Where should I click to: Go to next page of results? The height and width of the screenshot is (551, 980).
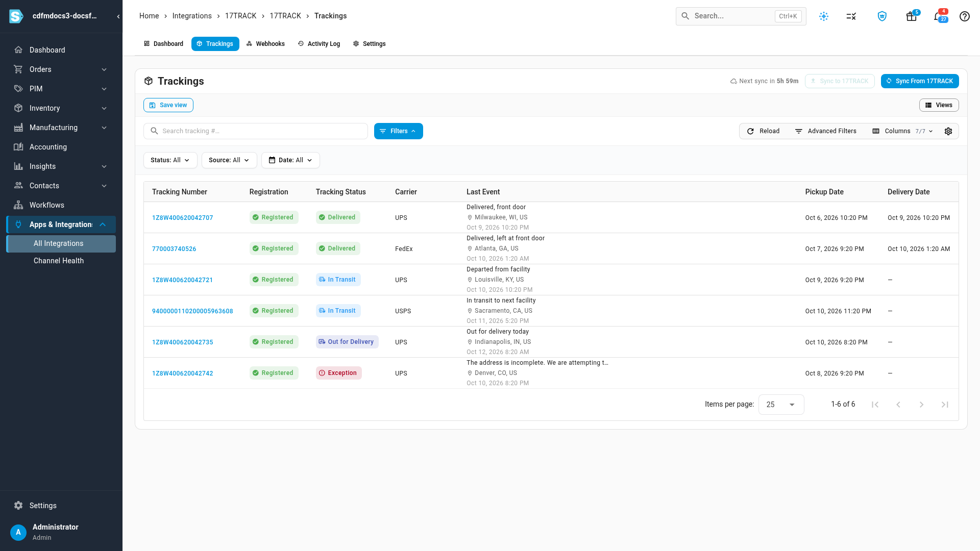(922, 405)
